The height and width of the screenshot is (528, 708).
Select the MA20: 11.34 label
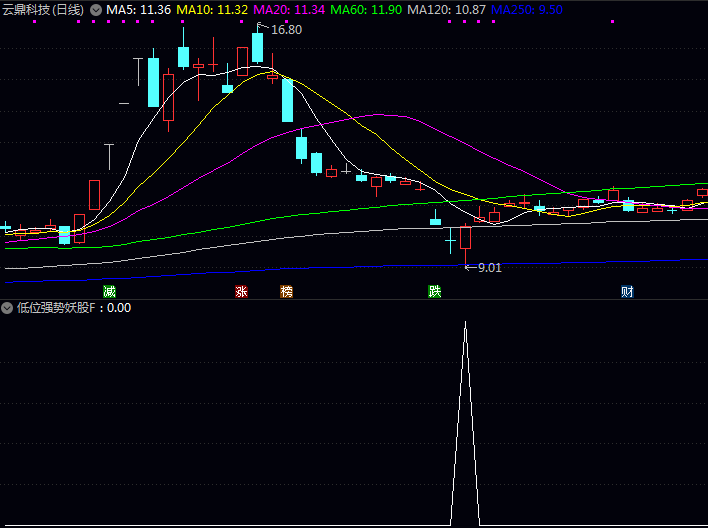[289, 9]
